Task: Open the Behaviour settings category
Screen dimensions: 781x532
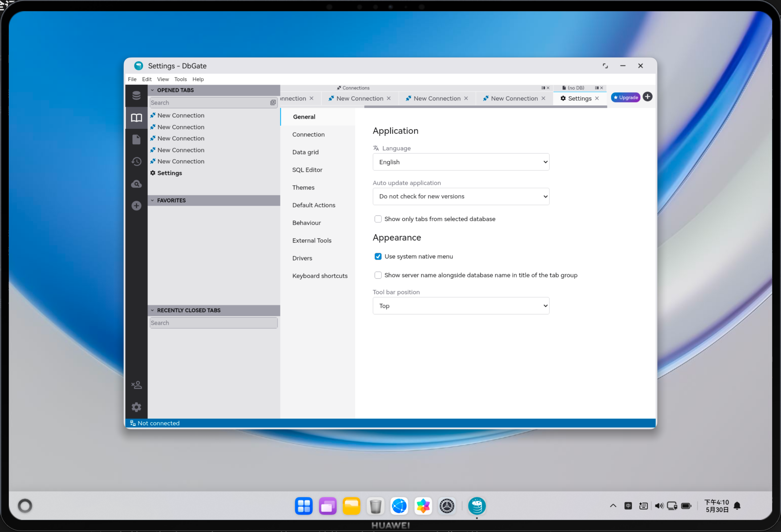Action: click(x=318, y=223)
